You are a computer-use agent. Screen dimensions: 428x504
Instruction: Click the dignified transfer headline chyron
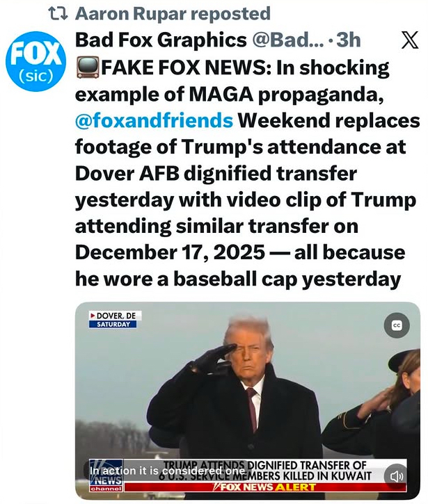[265, 470]
